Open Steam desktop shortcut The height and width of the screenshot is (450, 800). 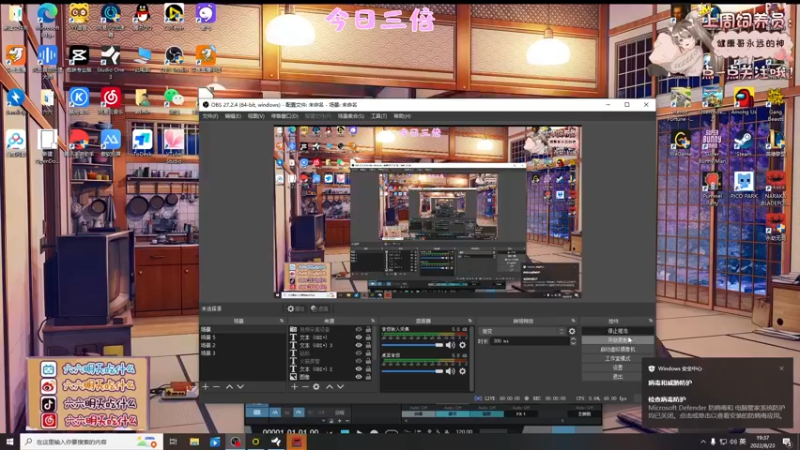click(743, 143)
